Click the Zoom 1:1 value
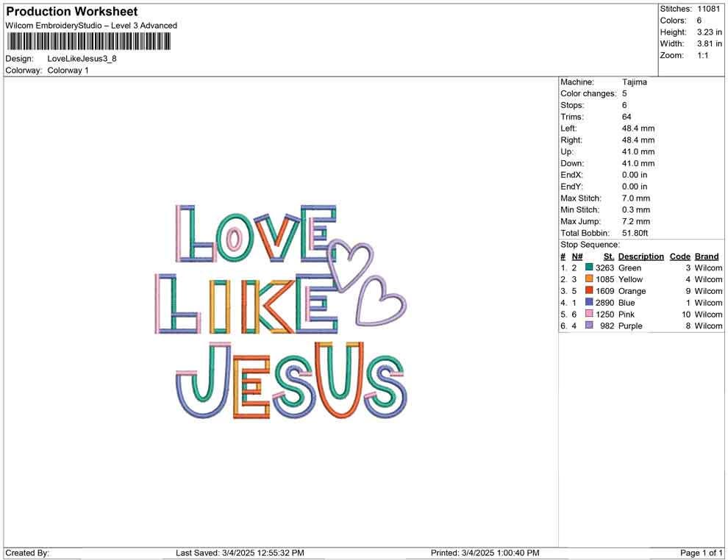Viewport: 728px width, 560px height. click(702, 55)
